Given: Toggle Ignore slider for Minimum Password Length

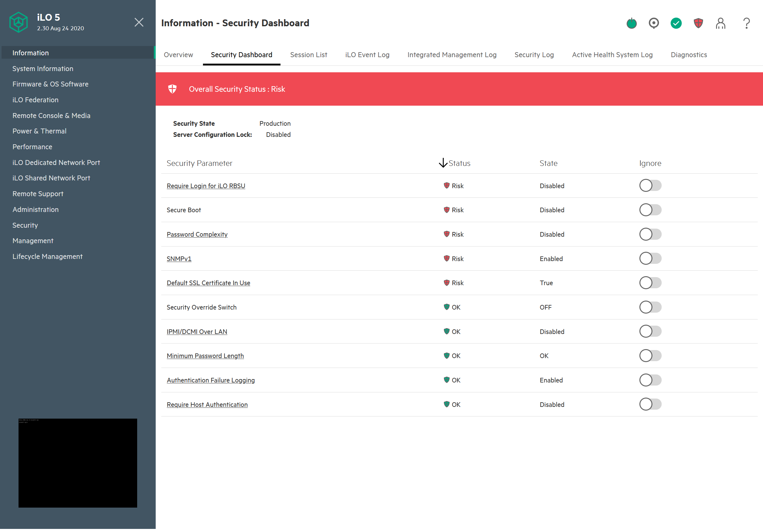Looking at the screenshot, I should 650,356.
